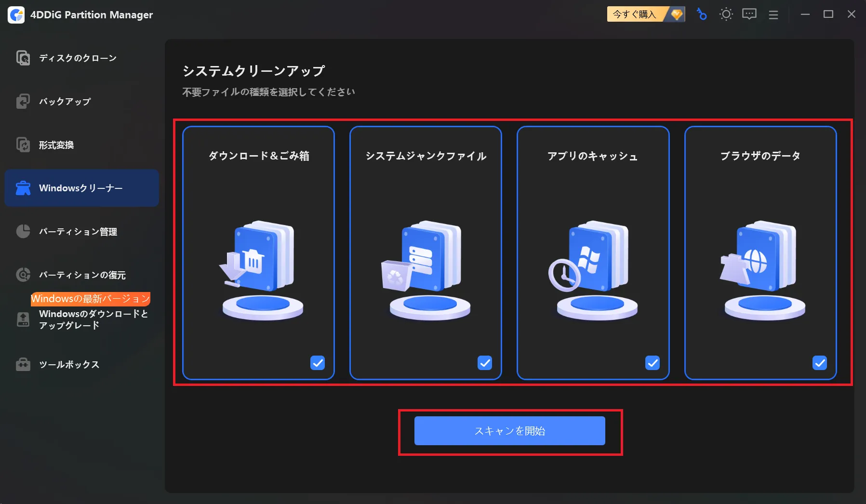Click the ダウンロード＆ごみ箱 card title
This screenshot has width=866, height=504.
[x=259, y=156]
